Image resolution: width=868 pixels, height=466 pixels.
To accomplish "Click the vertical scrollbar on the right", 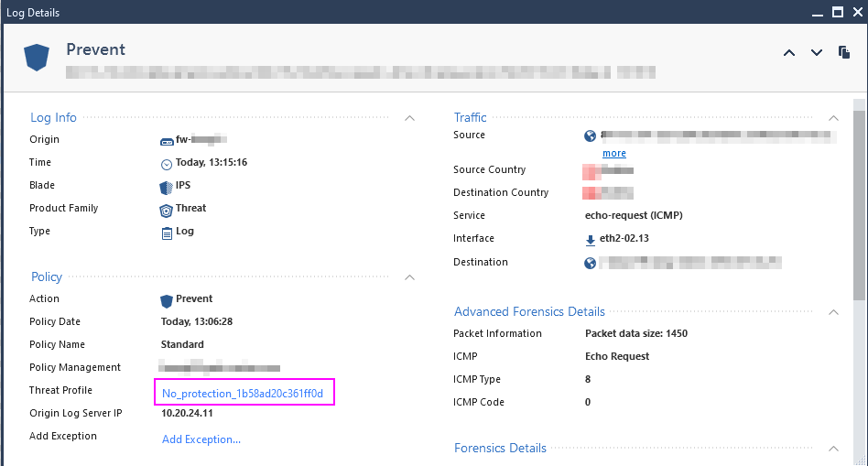I will tap(859, 201).
